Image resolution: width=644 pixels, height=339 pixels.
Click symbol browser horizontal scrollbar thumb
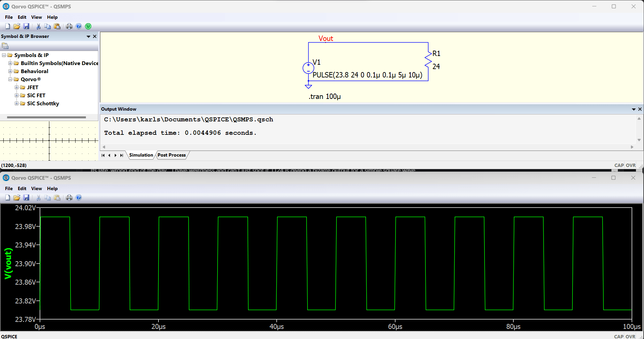pos(46,117)
